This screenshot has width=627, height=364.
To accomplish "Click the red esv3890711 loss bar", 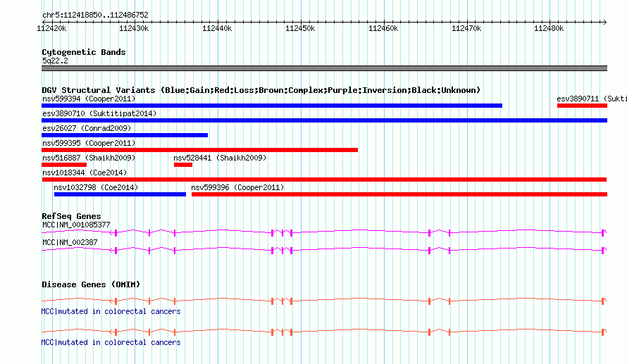I will pos(582,106).
